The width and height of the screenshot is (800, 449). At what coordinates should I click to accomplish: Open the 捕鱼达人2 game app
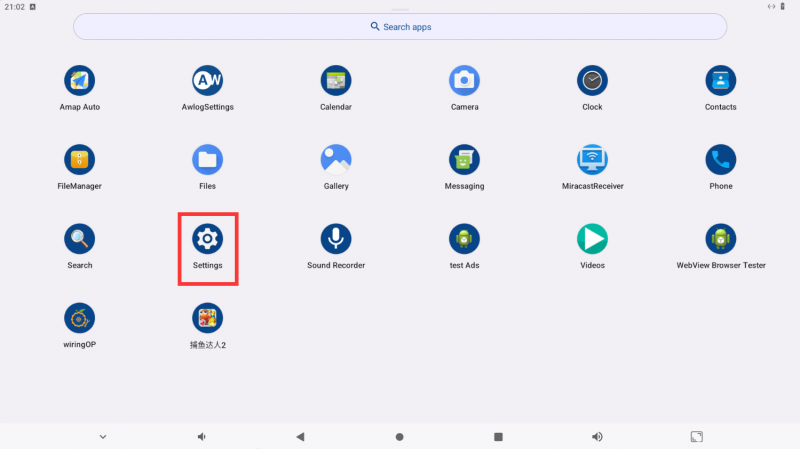coord(207,318)
